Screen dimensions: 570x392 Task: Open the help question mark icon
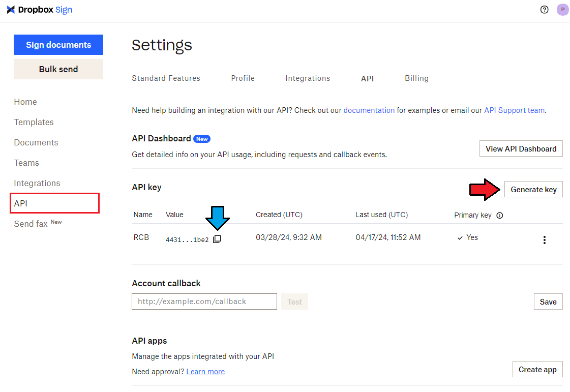pyautogui.click(x=544, y=10)
